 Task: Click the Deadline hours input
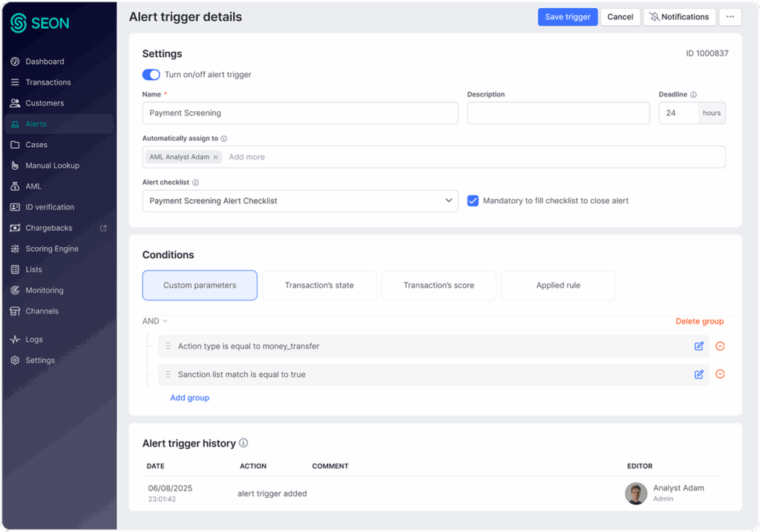(678, 113)
